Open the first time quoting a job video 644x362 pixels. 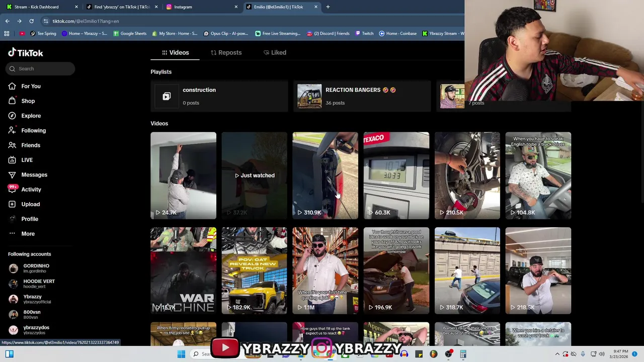point(325,270)
